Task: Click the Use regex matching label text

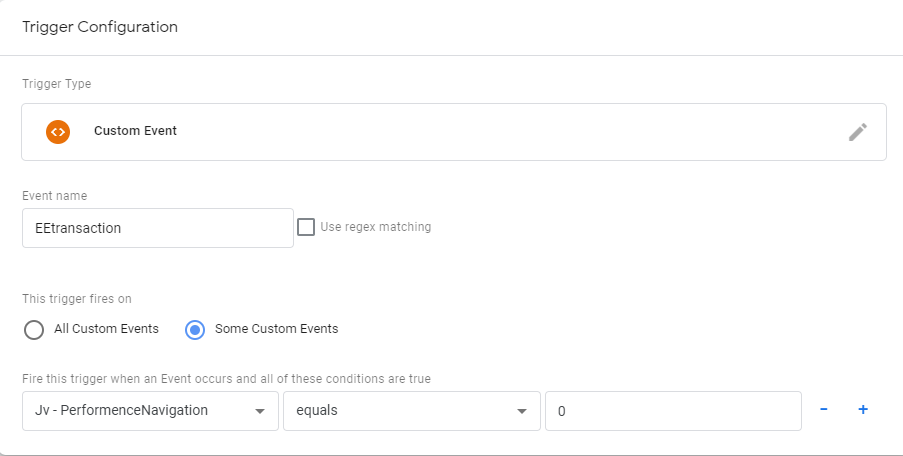Action: pos(376,227)
